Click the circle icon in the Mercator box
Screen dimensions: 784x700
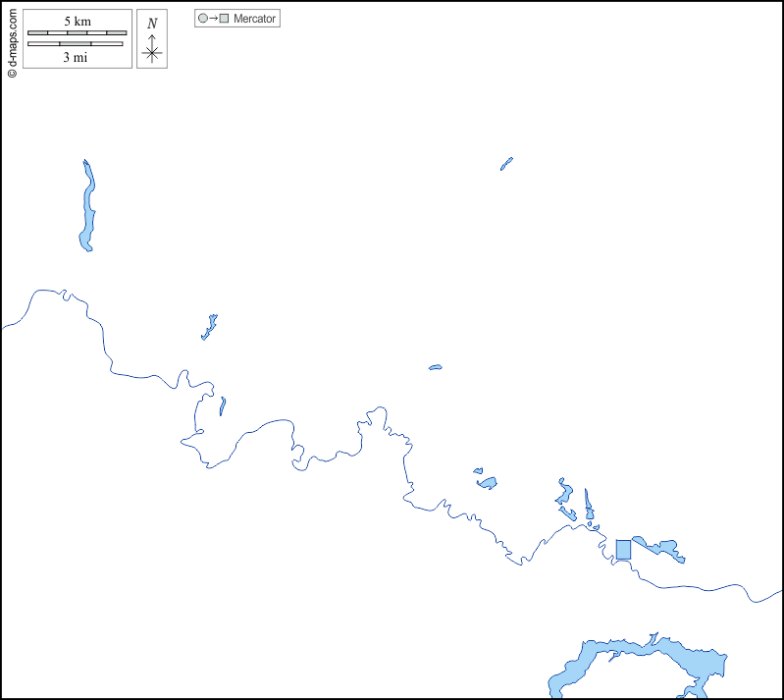point(202,19)
